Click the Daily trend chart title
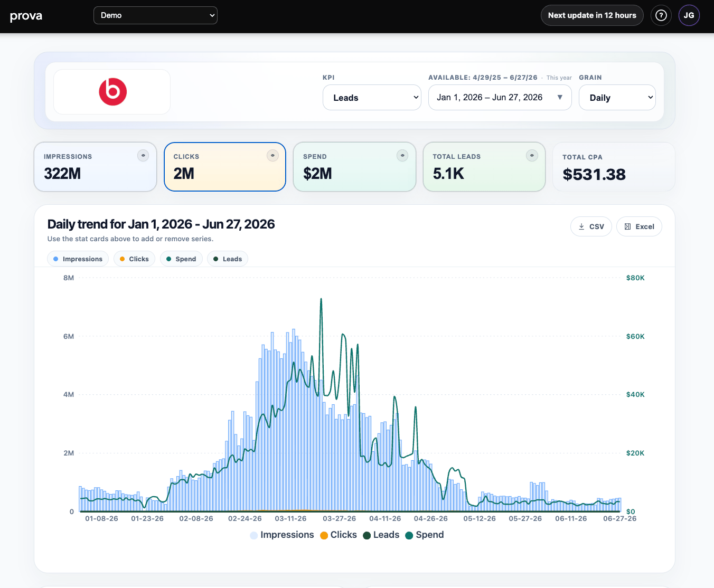This screenshot has height=588, width=714. 161,224
